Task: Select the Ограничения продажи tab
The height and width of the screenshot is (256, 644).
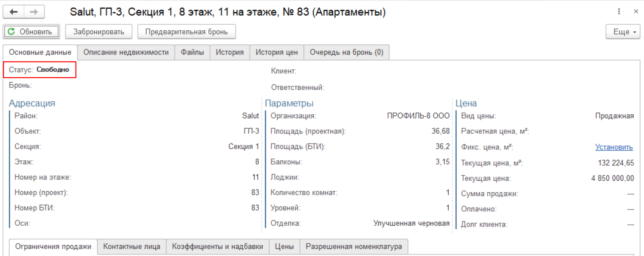Action: pos(53,247)
